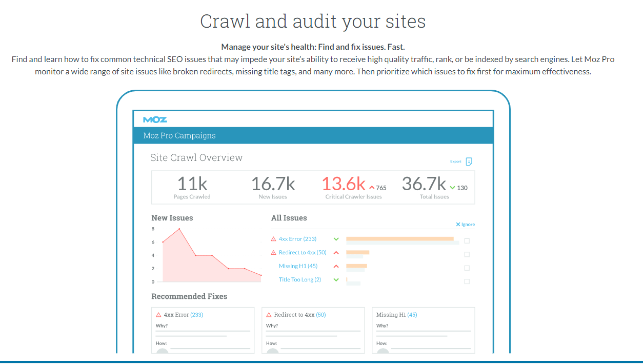Open the Title Too Long (2) issue link

[x=300, y=279]
